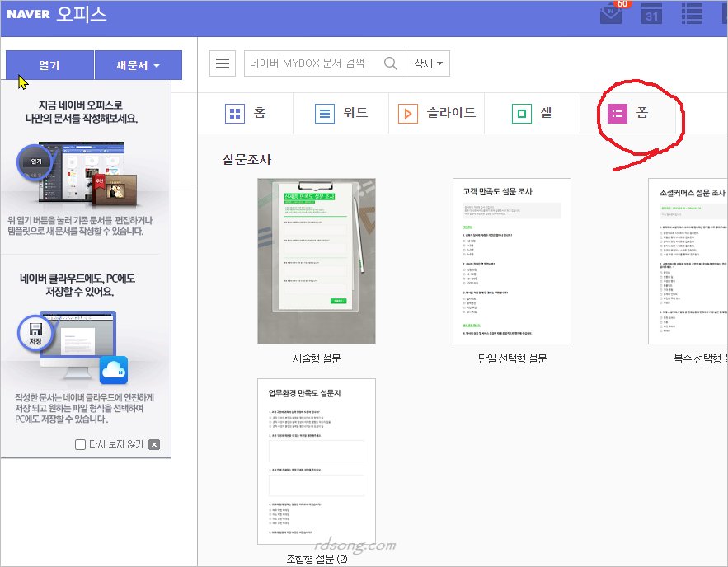
Task: Close the intro panel with X icon
Action: (x=154, y=445)
